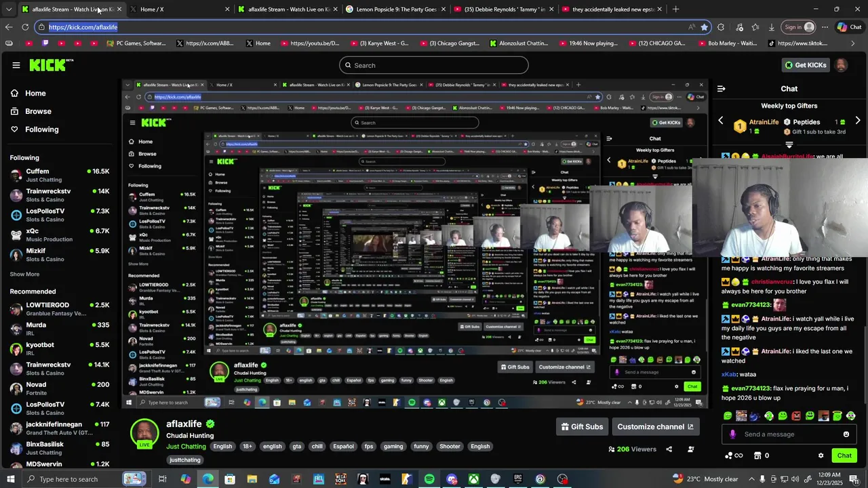Click the aflaxlife streamer avatar
Viewport: 868px width, 488px height.
(x=144, y=434)
